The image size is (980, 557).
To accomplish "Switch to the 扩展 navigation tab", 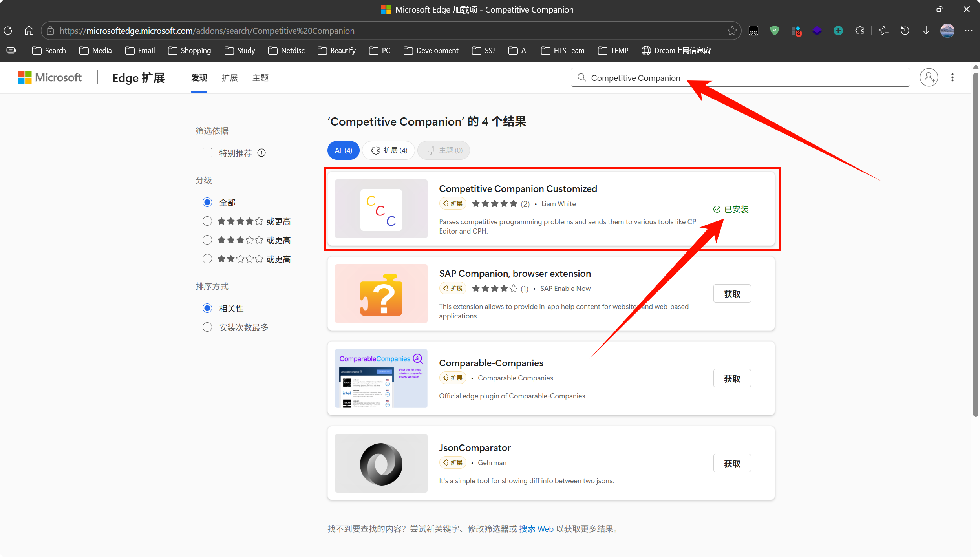I will click(x=230, y=78).
